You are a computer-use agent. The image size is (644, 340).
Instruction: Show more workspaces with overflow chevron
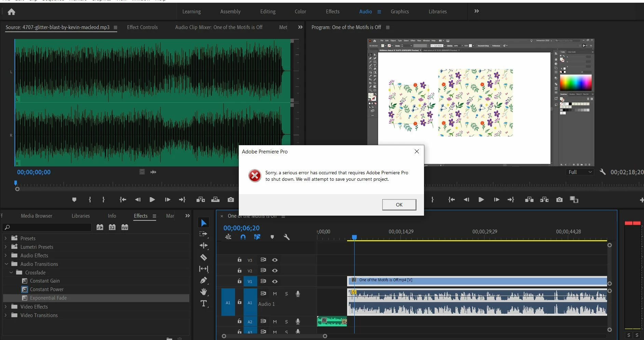tap(477, 11)
